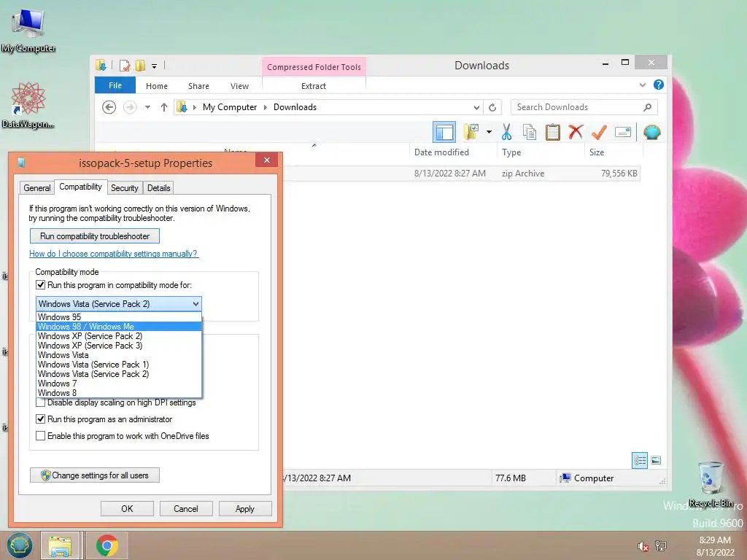Cancel the Properties dialog

tap(186, 508)
